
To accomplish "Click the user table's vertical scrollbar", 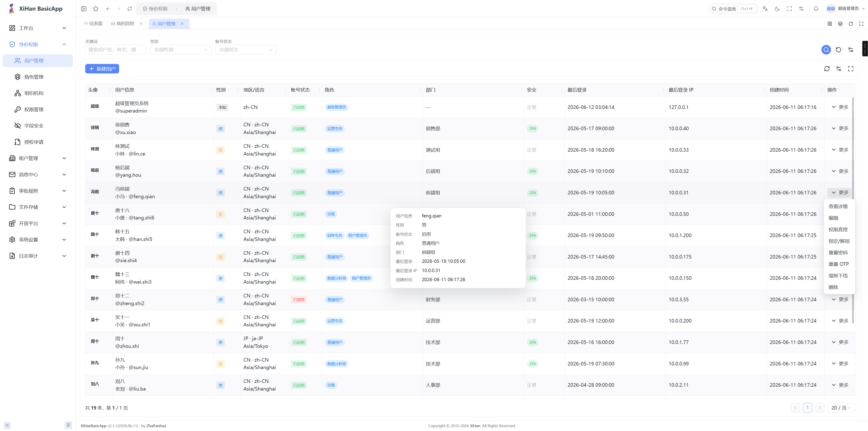I will tap(853, 210).
